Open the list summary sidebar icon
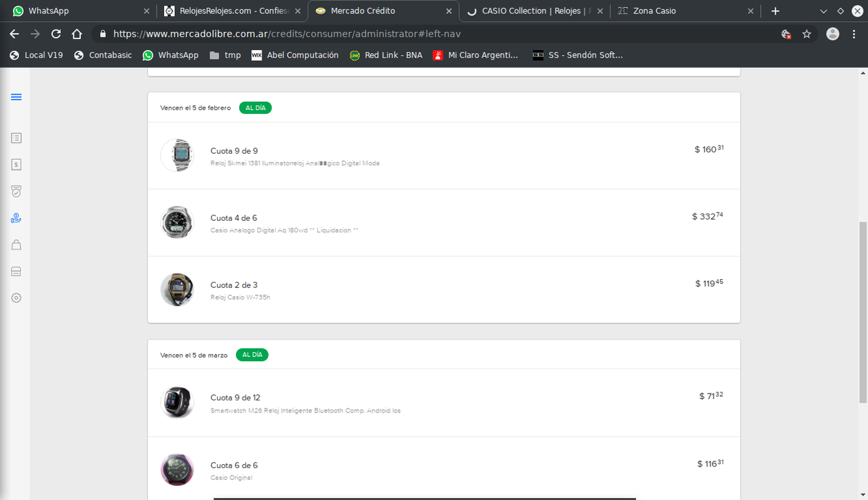This screenshot has height=500, width=868. (x=16, y=138)
